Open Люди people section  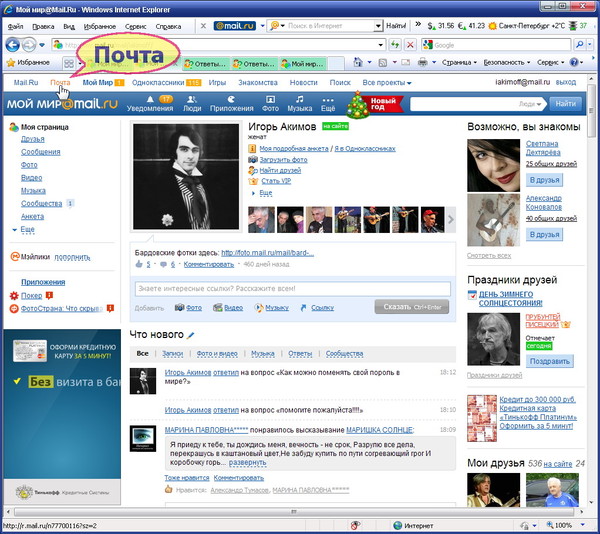pos(192,104)
